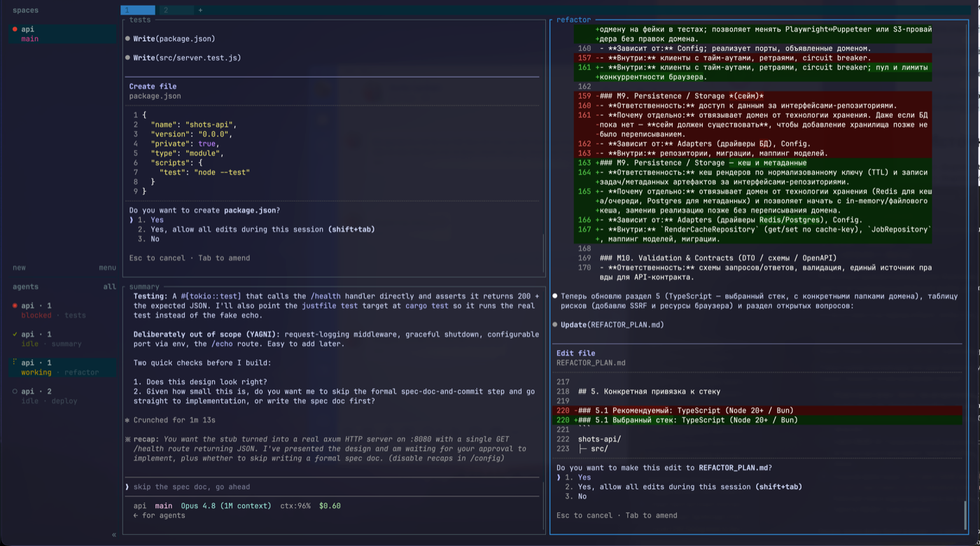Screen dimensions: 980x546
Task: Choose '3. No' for creating package.json
Action: pos(148,239)
